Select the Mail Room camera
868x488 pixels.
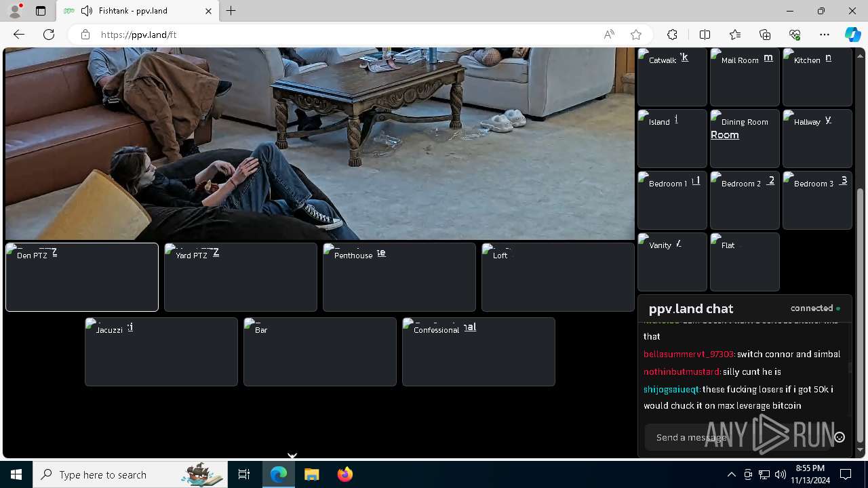(x=745, y=77)
